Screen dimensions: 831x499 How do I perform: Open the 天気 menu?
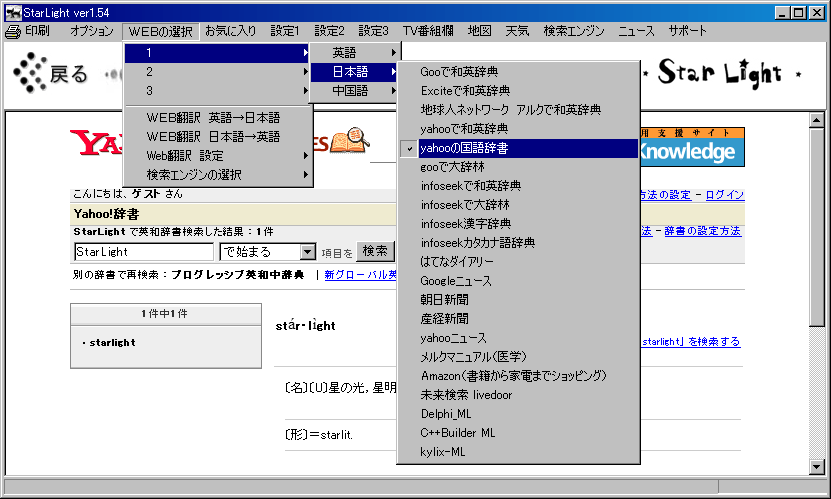[517, 31]
